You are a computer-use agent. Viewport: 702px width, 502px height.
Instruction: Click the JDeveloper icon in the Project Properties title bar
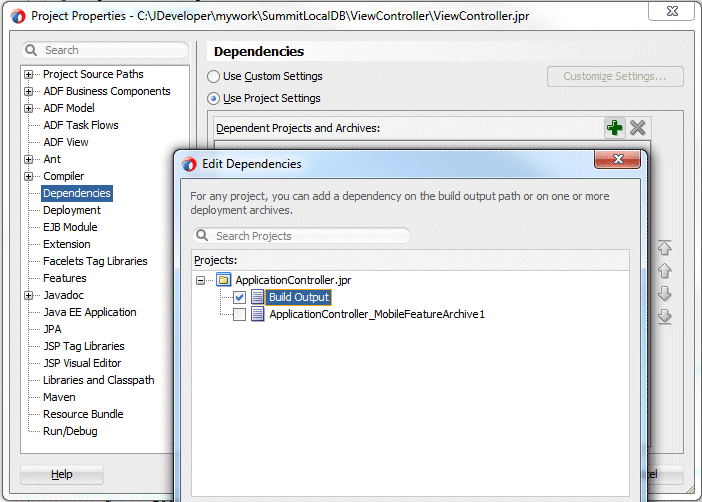click(18, 17)
